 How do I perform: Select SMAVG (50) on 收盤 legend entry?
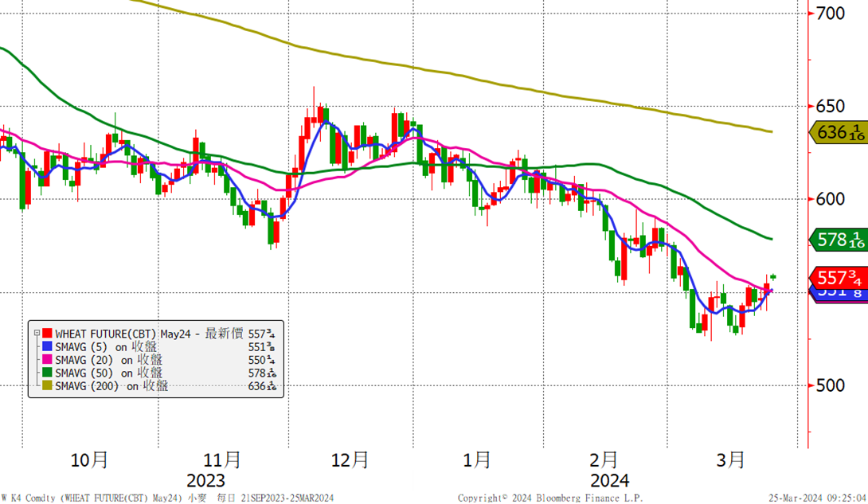tap(108, 373)
